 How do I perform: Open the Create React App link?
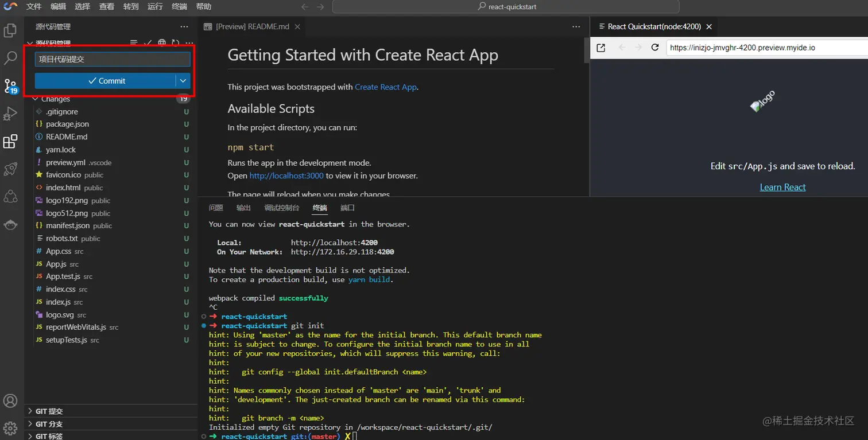[386, 87]
